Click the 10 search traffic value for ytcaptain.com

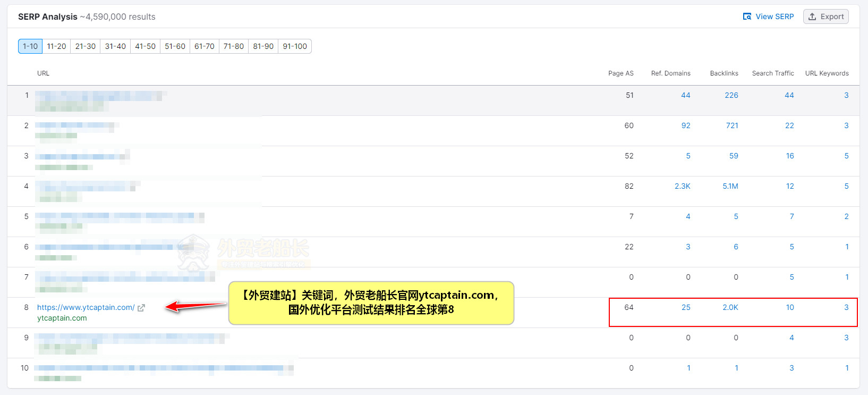[x=790, y=307]
